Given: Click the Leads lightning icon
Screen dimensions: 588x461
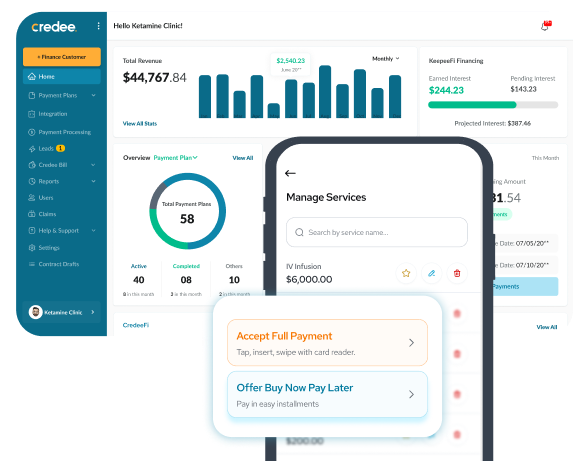Looking at the screenshot, I should click(x=32, y=149).
